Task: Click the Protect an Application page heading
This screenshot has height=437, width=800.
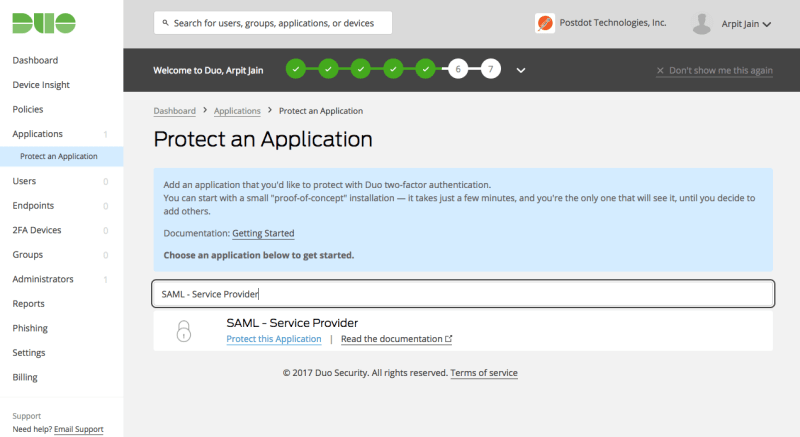Action: click(263, 139)
